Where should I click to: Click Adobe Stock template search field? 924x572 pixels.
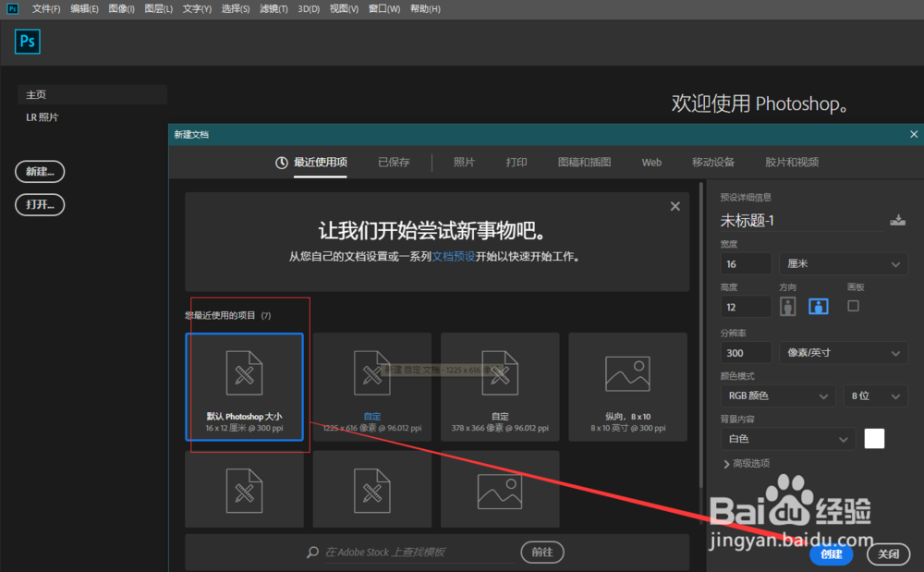pos(419,552)
